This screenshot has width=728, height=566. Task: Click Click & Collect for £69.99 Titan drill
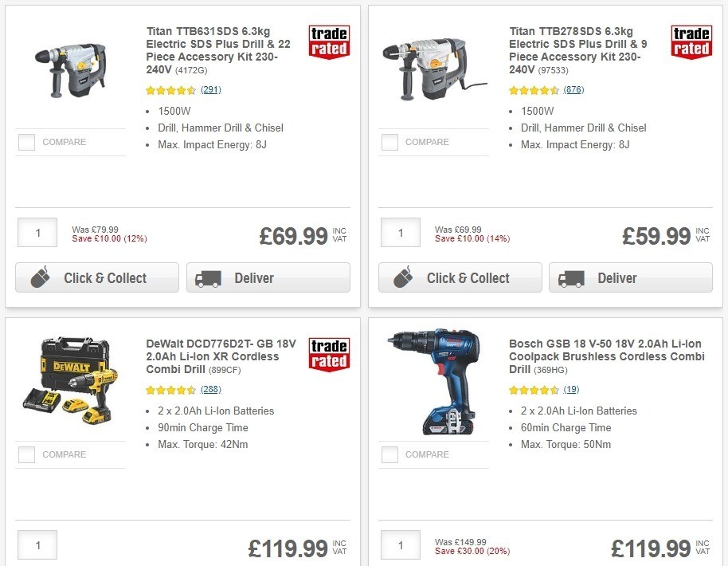[97, 278]
